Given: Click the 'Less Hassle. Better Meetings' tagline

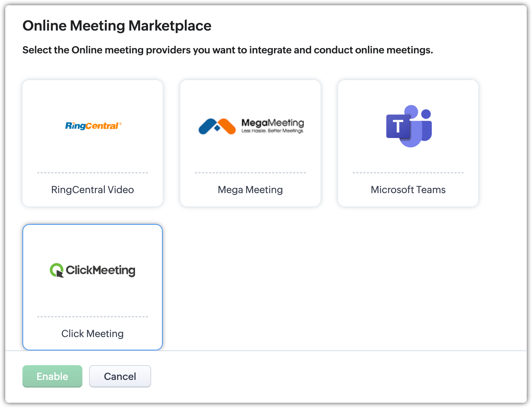Looking at the screenshot, I should tap(272, 131).
